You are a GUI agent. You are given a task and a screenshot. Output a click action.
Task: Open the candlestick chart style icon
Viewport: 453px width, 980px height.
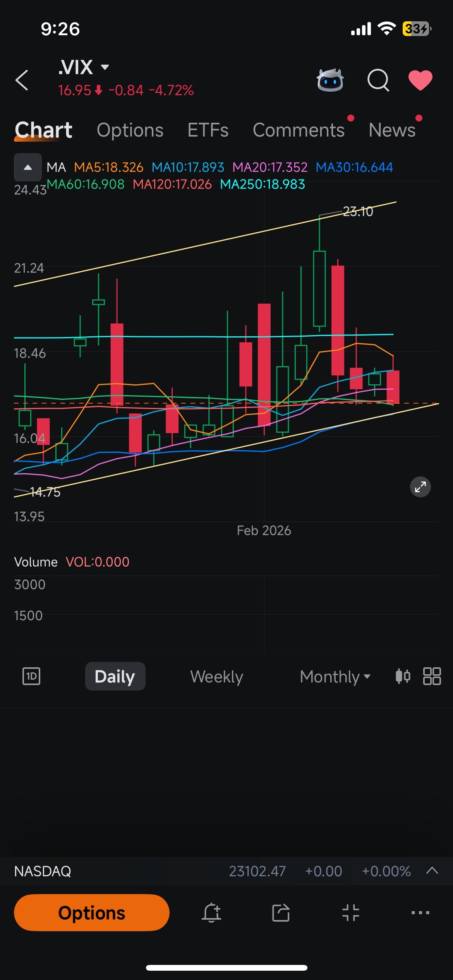pos(403,677)
